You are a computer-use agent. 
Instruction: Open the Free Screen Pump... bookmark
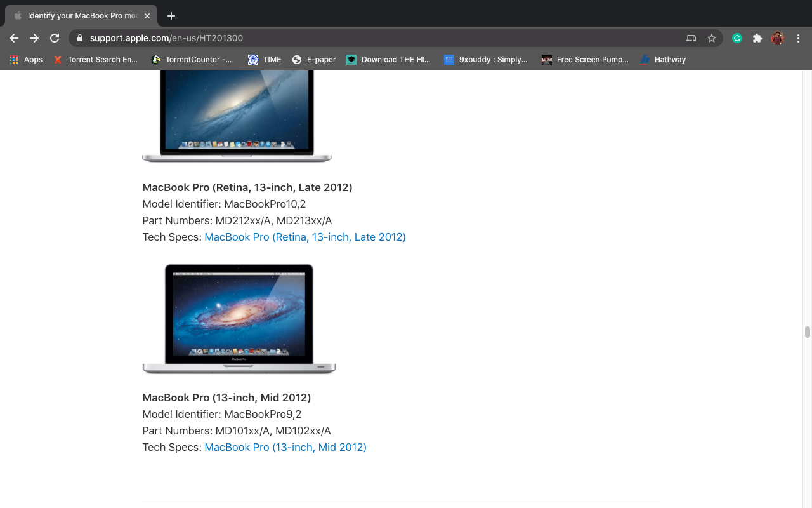[x=585, y=60]
